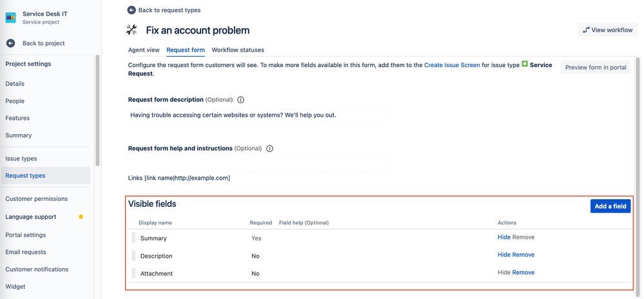
Task: Click the Request form description text box
Action: 257,115
